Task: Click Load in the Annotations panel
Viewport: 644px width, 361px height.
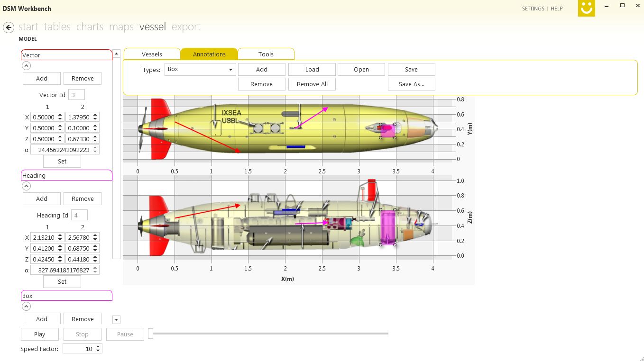Action: click(x=312, y=69)
